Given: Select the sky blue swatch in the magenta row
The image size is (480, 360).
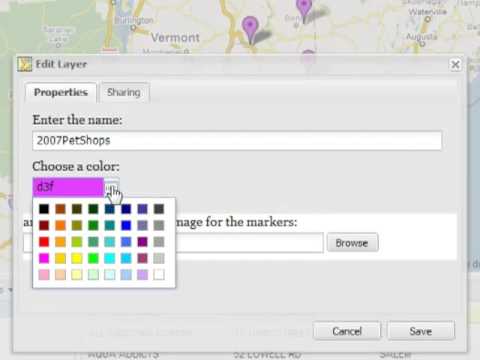Looking at the screenshot, I should (126, 258).
